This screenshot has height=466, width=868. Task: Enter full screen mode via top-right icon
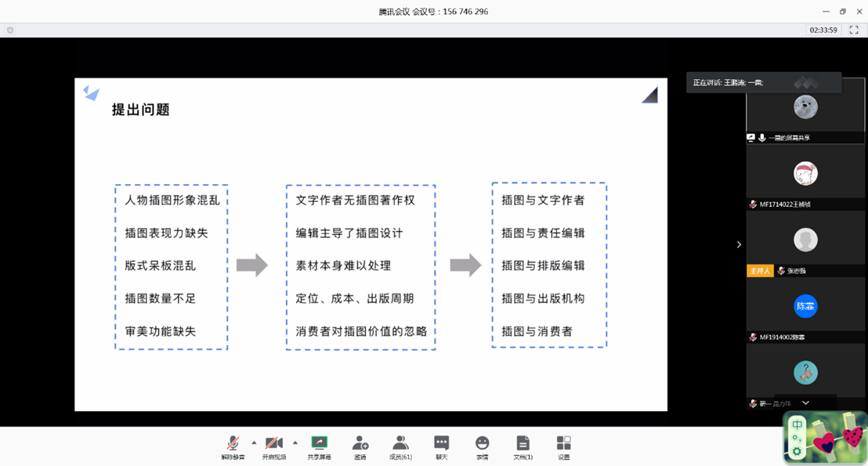[x=855, y=30]
